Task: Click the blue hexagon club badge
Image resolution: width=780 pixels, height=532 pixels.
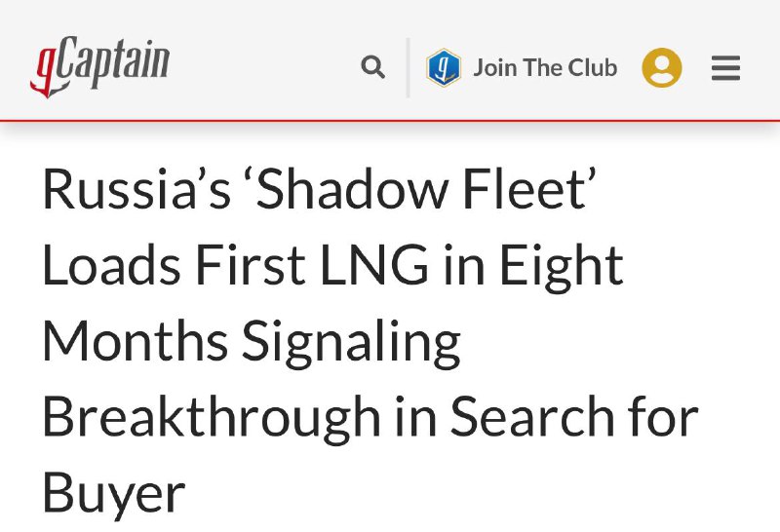Action: [444, 67]
